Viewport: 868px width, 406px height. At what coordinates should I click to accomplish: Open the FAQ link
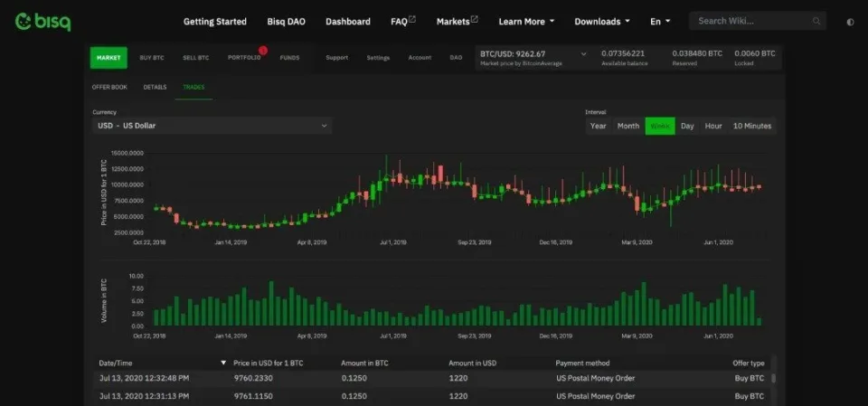click(399, 22)
